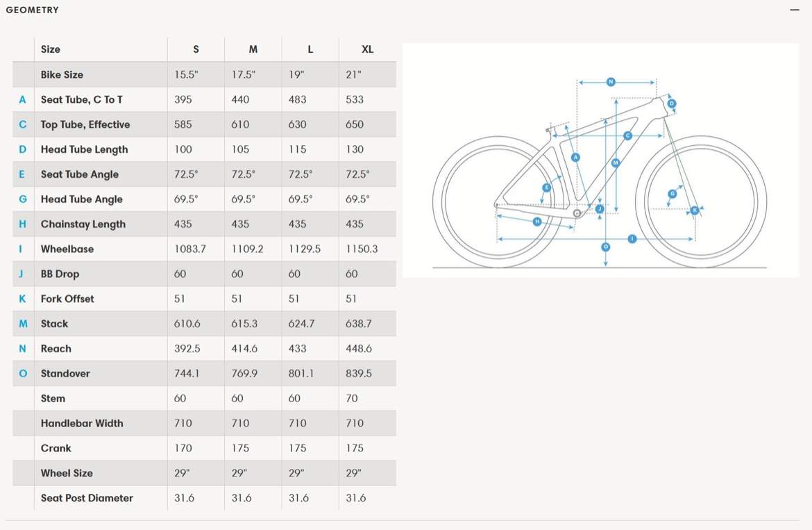Select the M stack marker on diagram
This screenshot has height=530, width=812.
point(615,163)
